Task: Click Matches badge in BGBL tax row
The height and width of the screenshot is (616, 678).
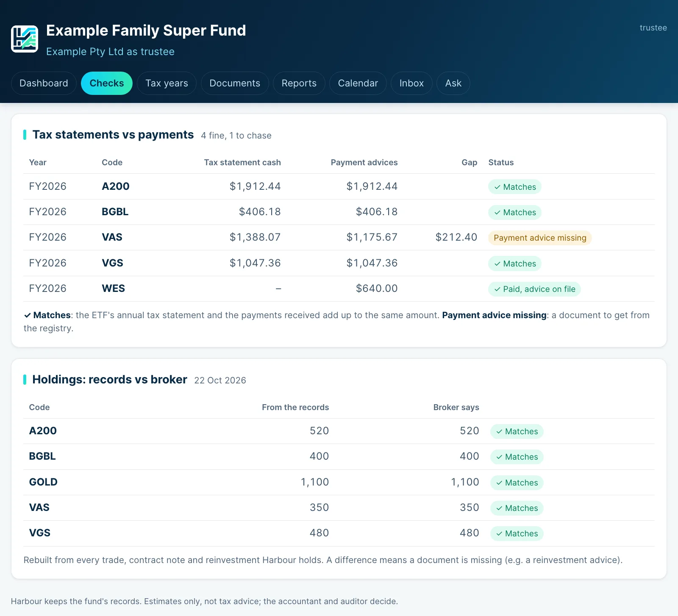Action: [515, 213]
